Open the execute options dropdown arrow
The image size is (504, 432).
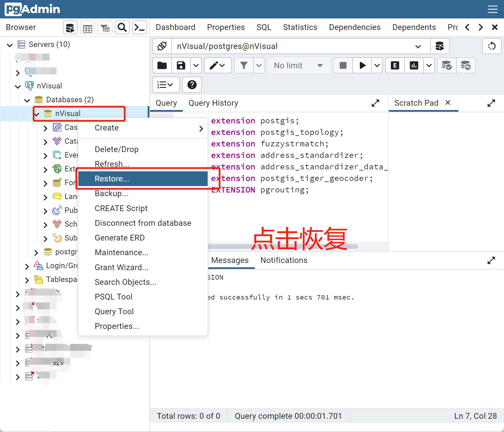pyautogui.click(x=377, y=66)
